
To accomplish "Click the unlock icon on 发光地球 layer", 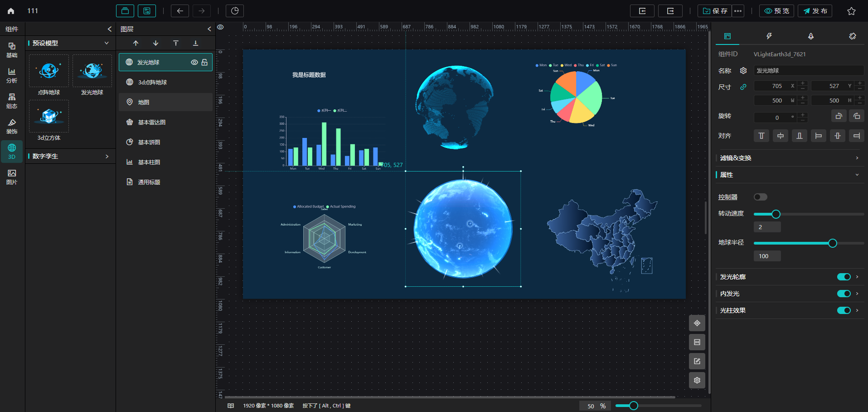I will 204,62.
